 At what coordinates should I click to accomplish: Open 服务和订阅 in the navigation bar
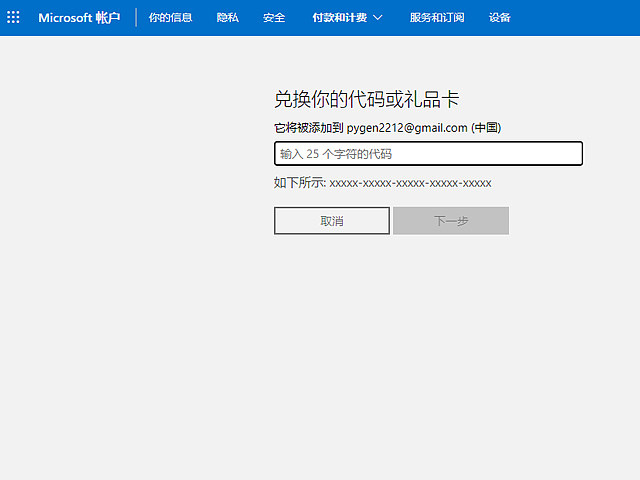(x=437, y=18)
